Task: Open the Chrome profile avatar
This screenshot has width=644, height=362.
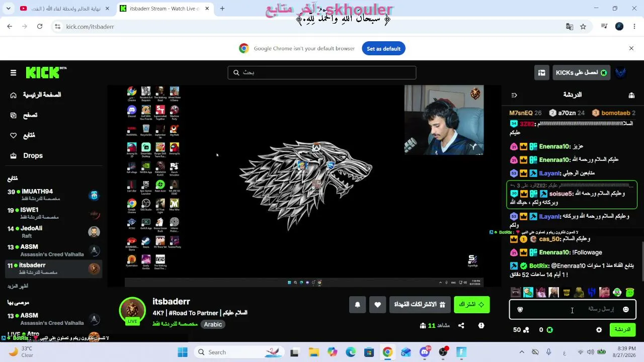Action: (x=619, y=27)
